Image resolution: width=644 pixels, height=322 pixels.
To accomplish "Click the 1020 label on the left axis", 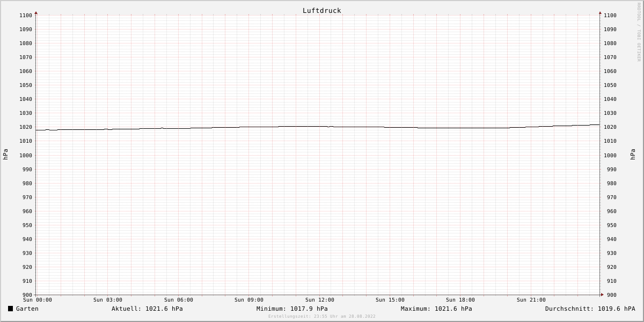I will coord(26,127).
